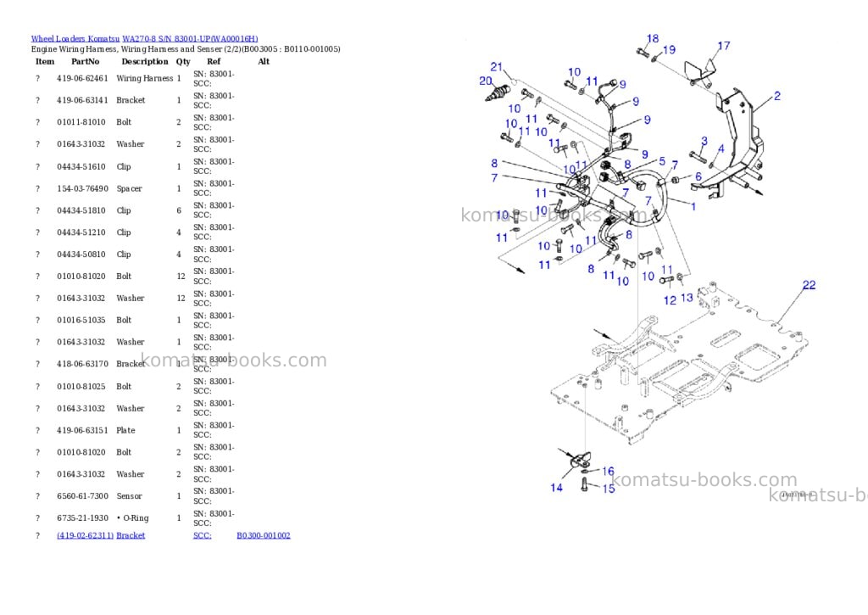The height and width of the screenshot is (615, 868).
Task: Click the Qty column header
Action: click(x=183, y=61)
